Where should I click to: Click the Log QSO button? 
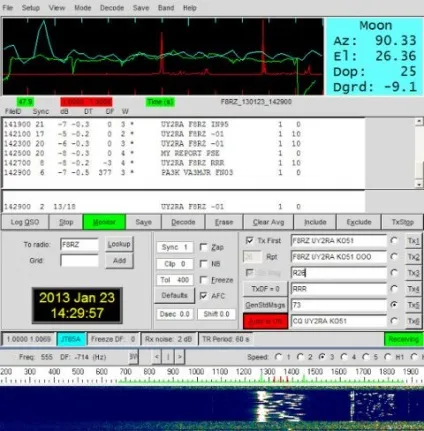pyautogui.click(x=25, y=222)
